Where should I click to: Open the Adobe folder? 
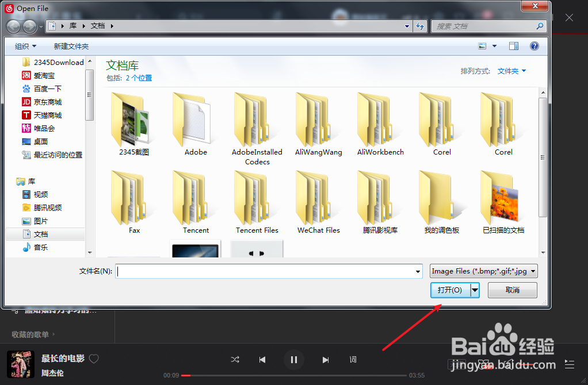pos(196,124)
